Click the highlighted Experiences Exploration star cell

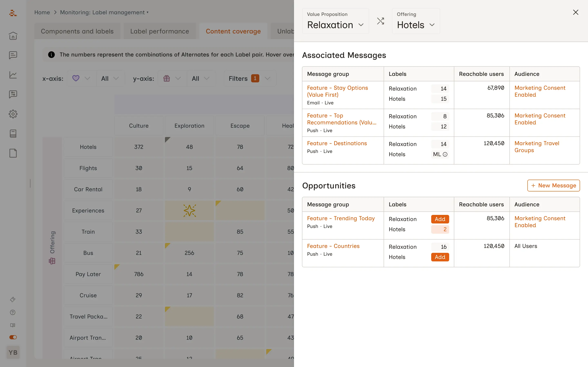(189, 210)
